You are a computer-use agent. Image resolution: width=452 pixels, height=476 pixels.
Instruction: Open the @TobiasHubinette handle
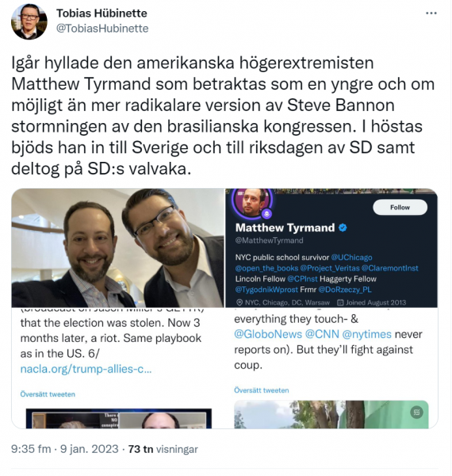pyautogui.click(x=102, y=29)
